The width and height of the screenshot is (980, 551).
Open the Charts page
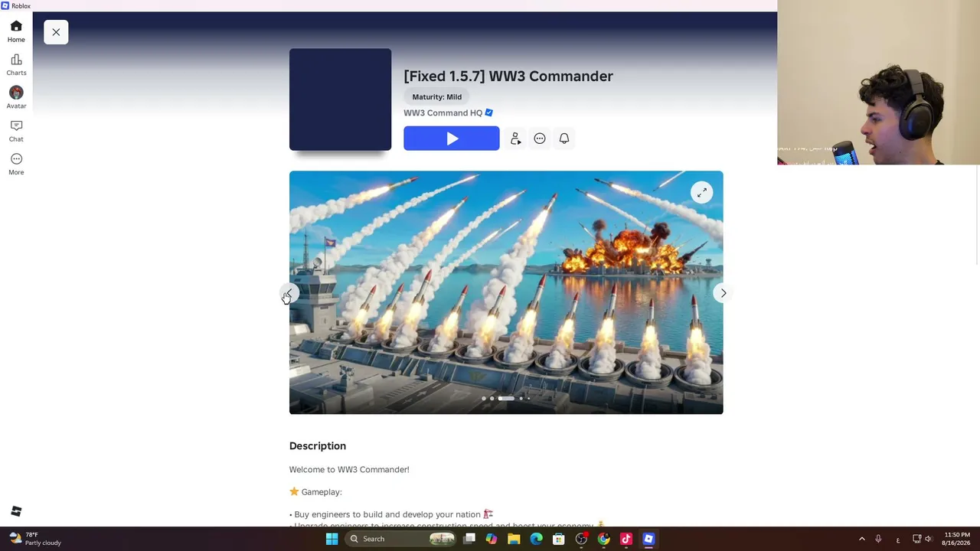[16, 65]
